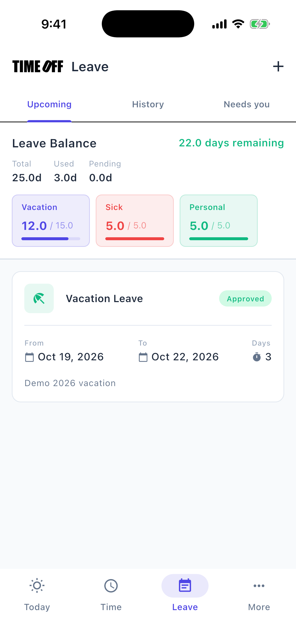The height and width of the screenshot is (644, 296).
Task: Select the Sick balance card
Action: 135,221
